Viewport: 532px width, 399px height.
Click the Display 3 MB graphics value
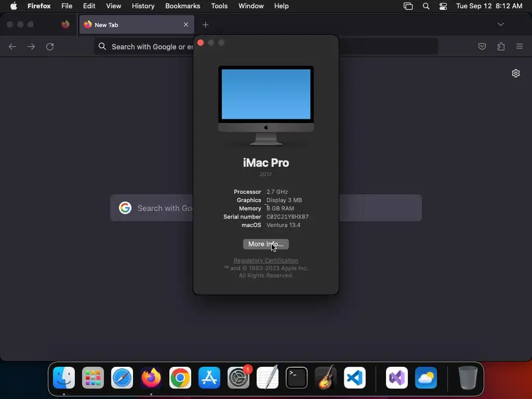[x=284, y=200]
